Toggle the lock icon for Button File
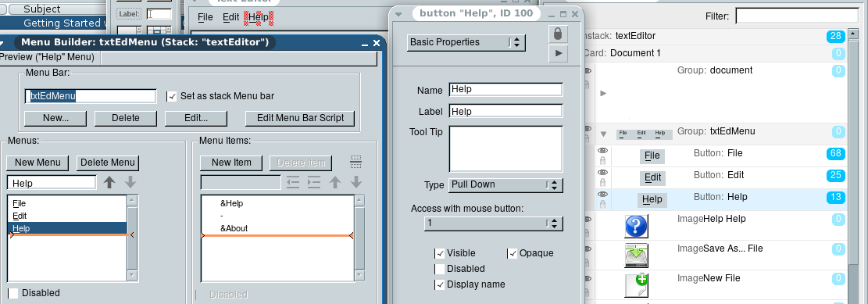The image size is (868, 304). [603, 160]
